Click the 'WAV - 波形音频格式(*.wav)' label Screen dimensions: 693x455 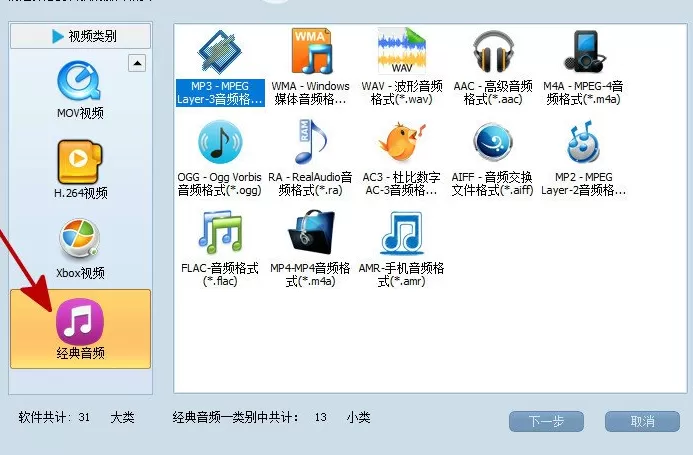(402, 93)
